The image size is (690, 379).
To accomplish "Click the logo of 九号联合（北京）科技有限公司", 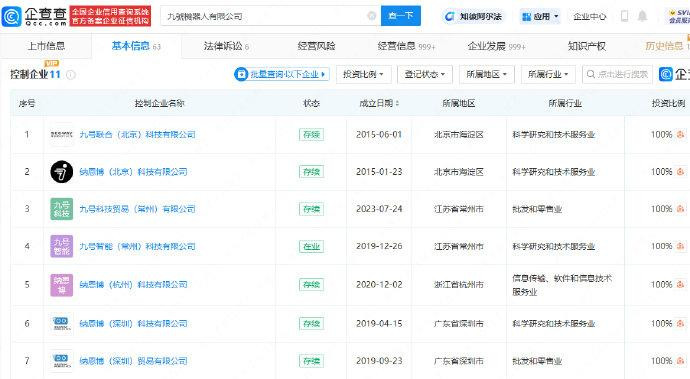I will (62, 134).
